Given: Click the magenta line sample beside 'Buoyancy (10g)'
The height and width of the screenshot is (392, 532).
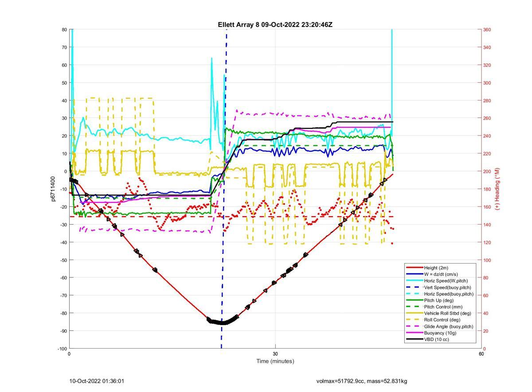Looking at the screenshot, I should (x=415, y=333).
